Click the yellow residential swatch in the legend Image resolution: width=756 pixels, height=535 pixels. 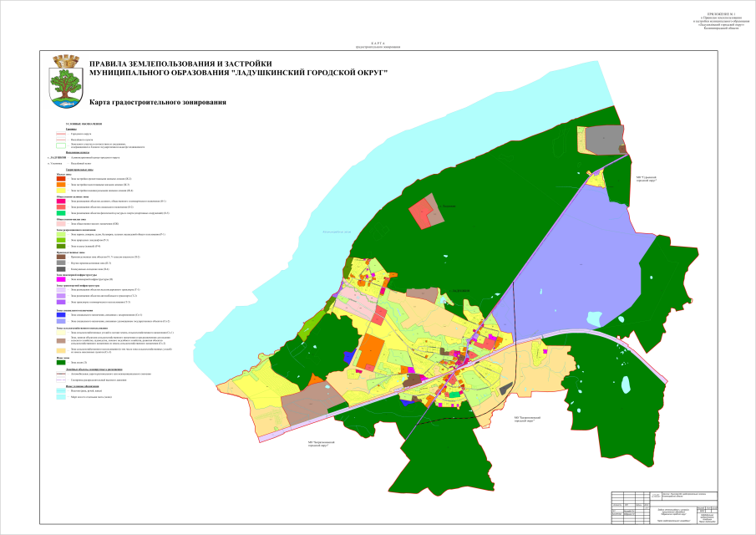[x=61, y=191]
